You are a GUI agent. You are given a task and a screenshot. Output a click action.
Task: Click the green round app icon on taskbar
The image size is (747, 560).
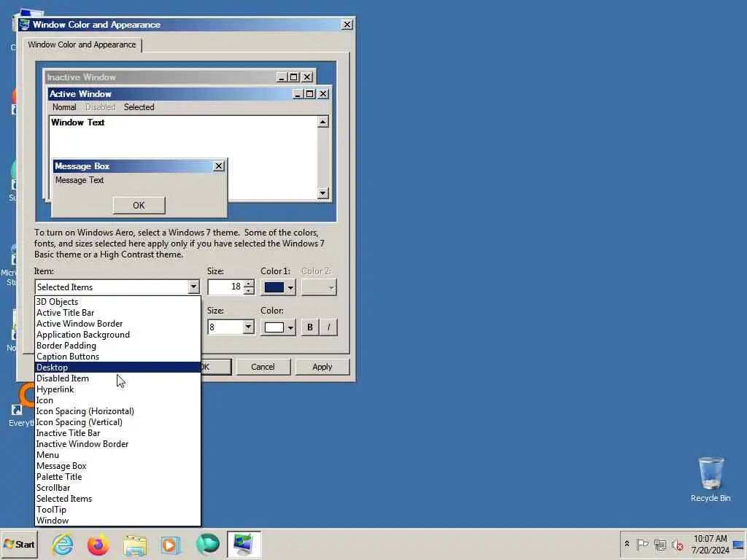coord(208,544)
